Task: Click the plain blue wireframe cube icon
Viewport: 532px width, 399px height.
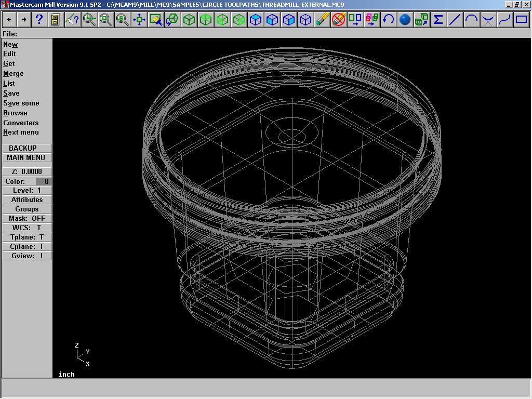Action: point(305,20)
